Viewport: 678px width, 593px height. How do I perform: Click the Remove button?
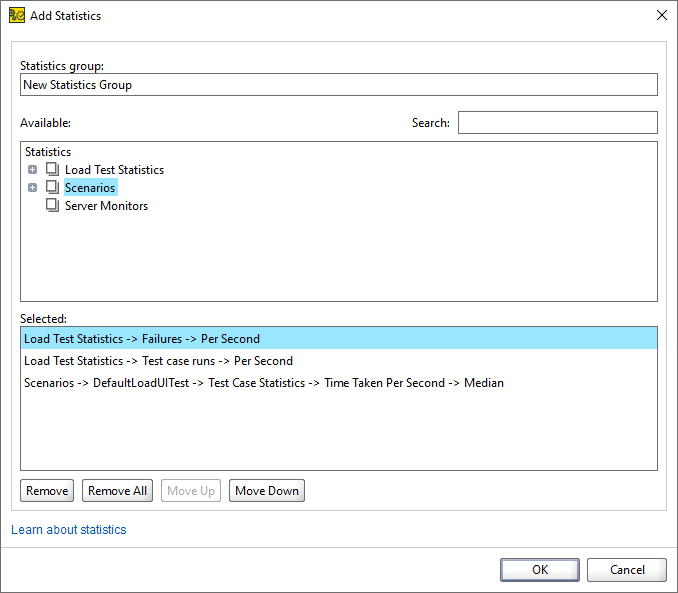click(47, 490)
